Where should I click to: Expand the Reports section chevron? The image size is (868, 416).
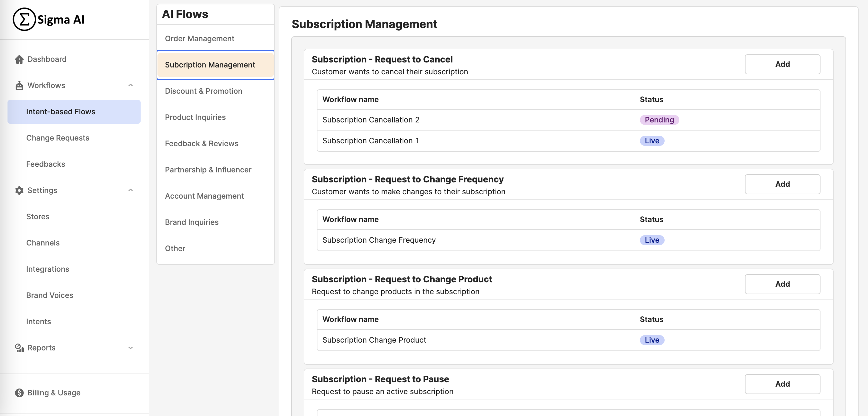130,348
